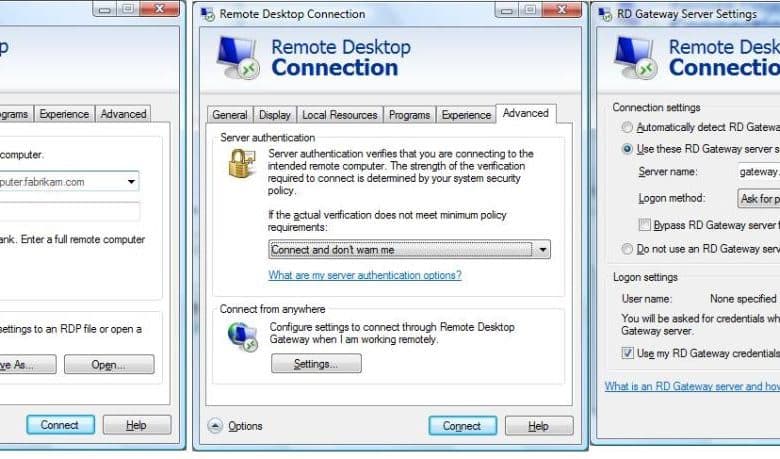This screenshot has width=780, height=459.
Task: Click the Remote Desktop computer logo in middle window
Action: point(238,58)
